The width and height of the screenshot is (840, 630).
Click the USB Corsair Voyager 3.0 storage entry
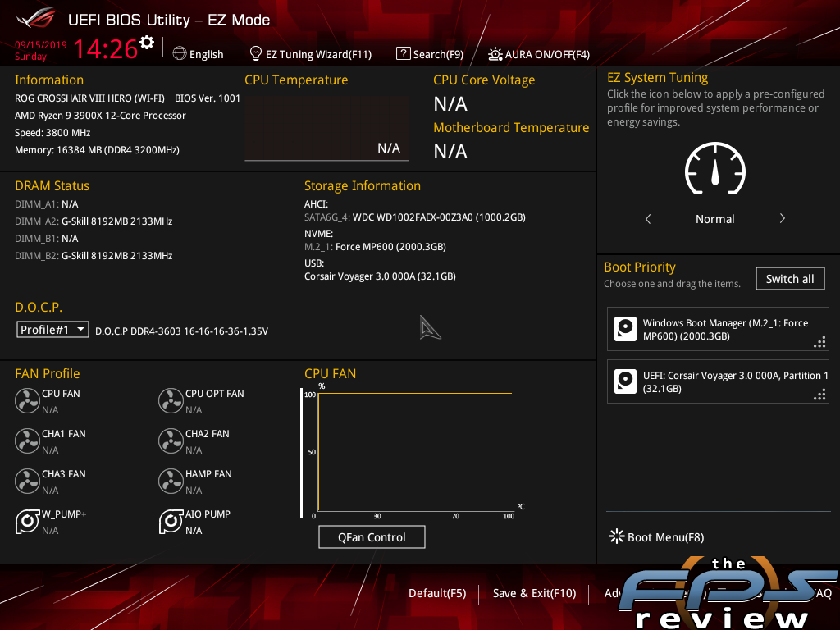[381, 276]
